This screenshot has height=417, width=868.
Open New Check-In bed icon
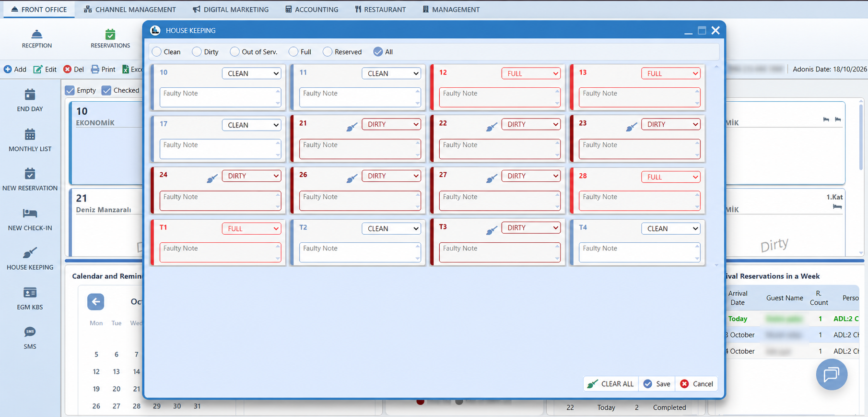30,213
